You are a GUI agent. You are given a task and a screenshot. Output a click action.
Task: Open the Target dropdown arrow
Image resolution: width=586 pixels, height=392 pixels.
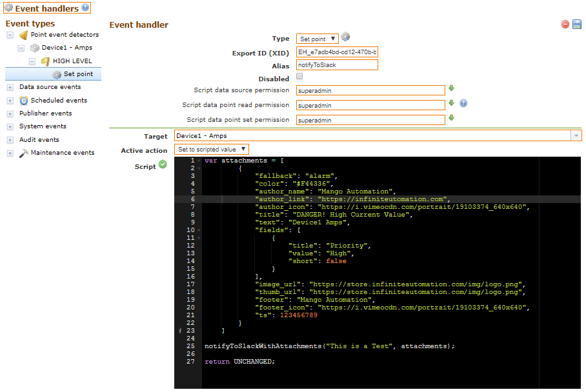coord(576,136)
